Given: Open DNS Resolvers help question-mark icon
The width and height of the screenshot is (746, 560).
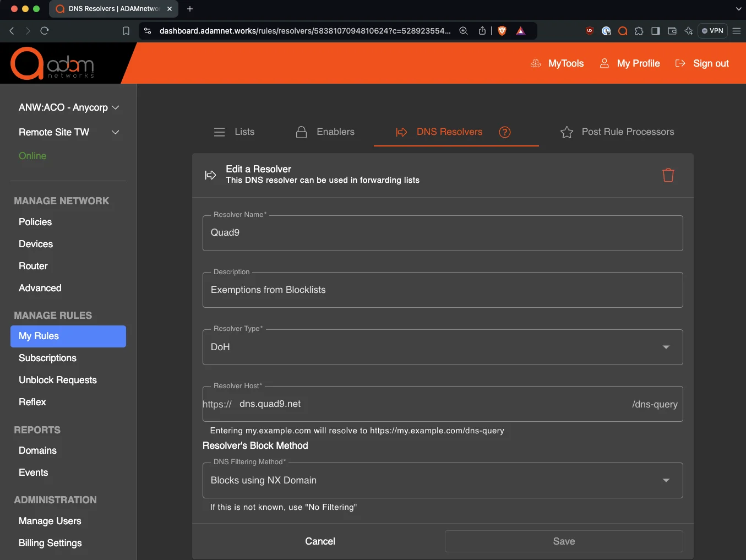Looking at the screenshot, I should click(505, 132).
